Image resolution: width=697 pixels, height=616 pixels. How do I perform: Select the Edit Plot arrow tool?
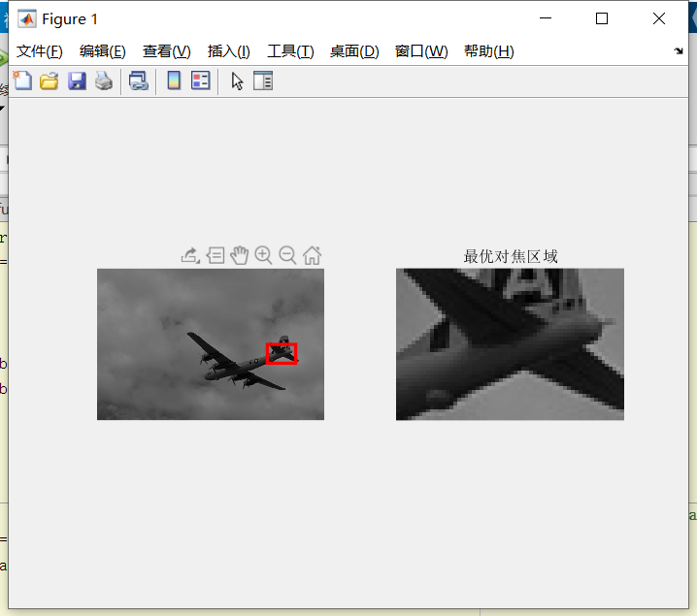(x=237, y=81)
